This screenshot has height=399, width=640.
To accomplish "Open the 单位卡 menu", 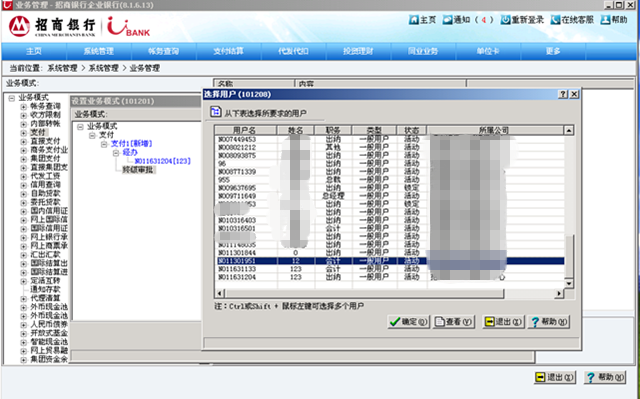I will [488, 51].
